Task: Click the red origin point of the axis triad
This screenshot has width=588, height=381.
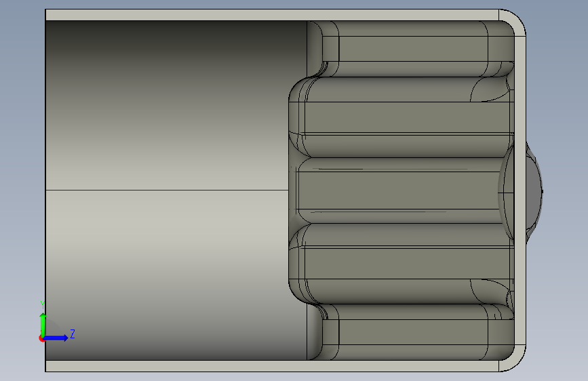Action: (41, 338)
